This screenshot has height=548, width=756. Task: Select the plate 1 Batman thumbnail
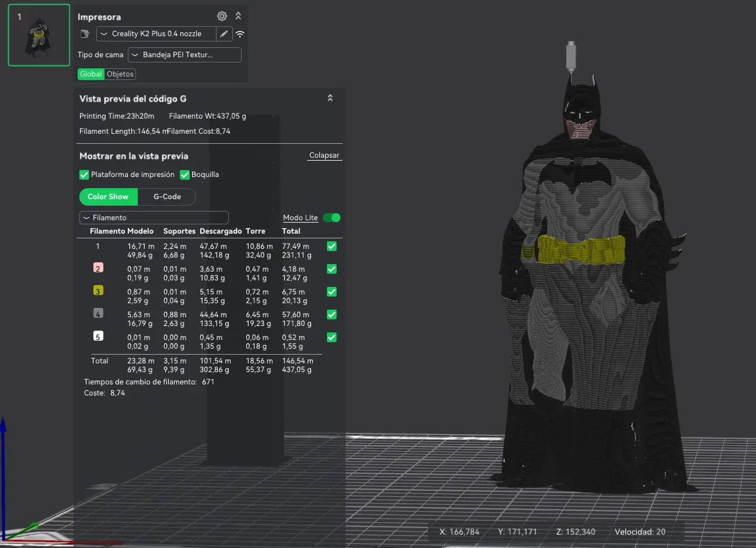tap(39, 35)
